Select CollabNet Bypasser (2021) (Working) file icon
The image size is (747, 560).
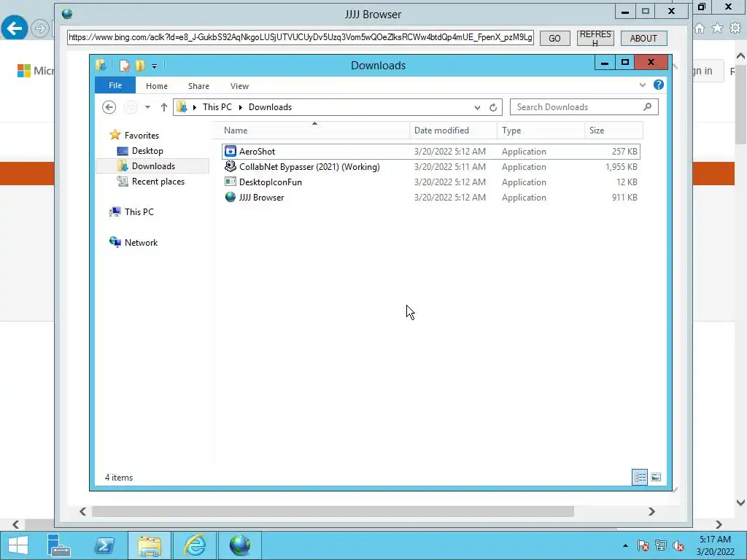[230, 167]
